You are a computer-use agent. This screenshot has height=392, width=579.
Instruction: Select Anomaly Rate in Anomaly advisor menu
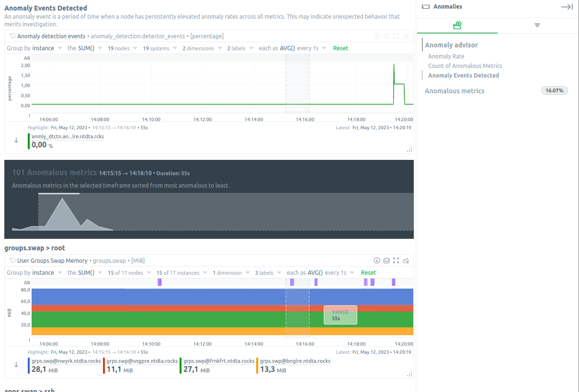446,56
